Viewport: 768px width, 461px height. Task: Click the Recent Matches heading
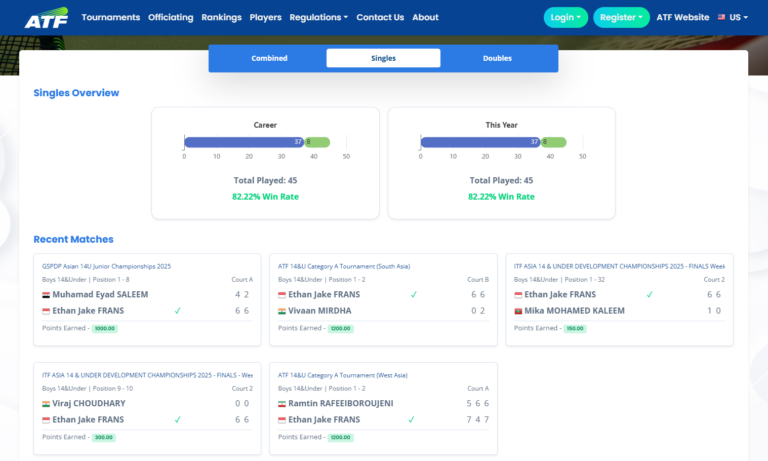pos(73,240)
